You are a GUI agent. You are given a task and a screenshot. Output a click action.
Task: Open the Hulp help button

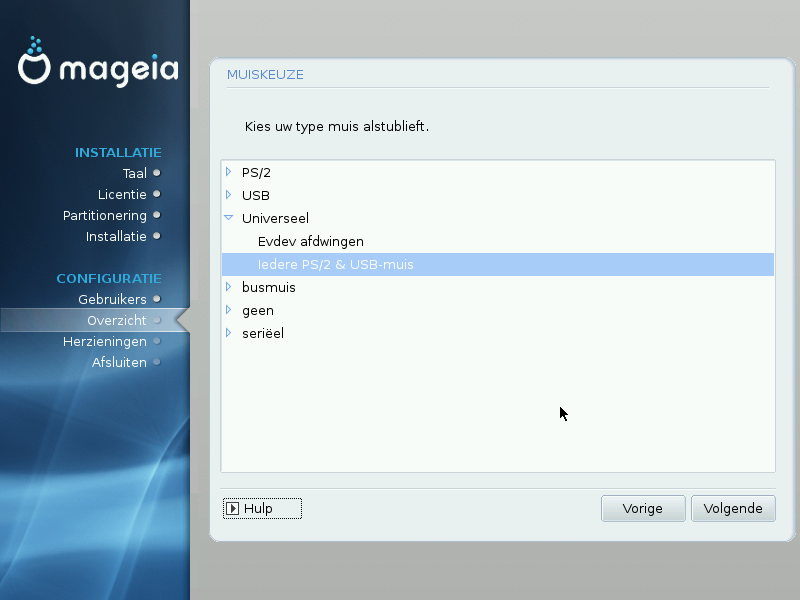tap(262, 509)
